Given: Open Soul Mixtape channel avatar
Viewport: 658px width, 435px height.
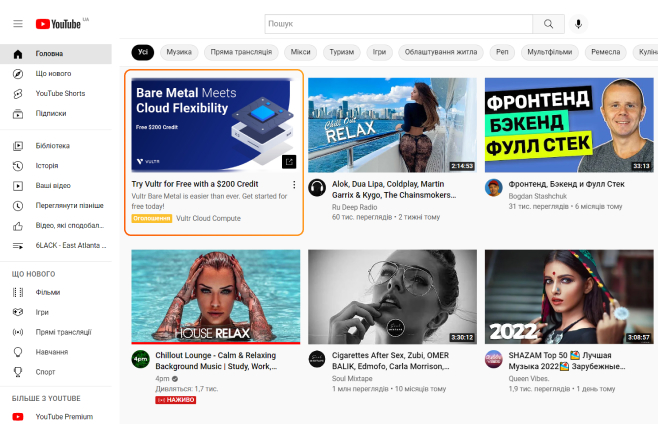Looking at the screenshot, I should coord(317,359).
